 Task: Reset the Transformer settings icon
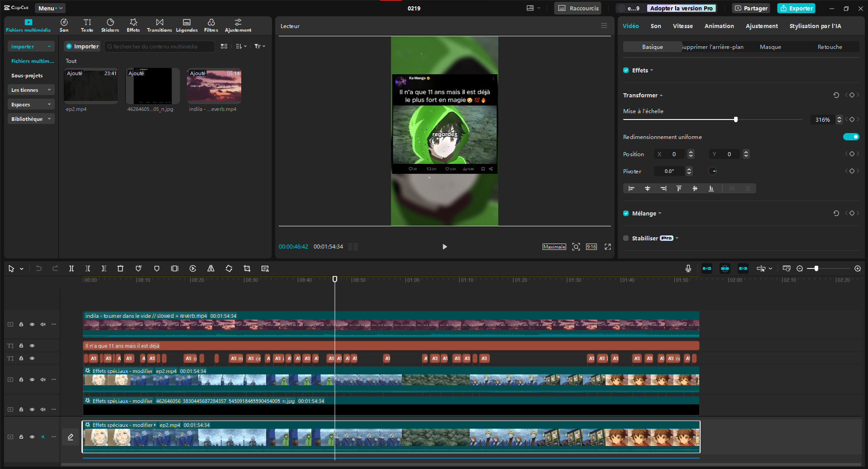[x=836, y=95]
